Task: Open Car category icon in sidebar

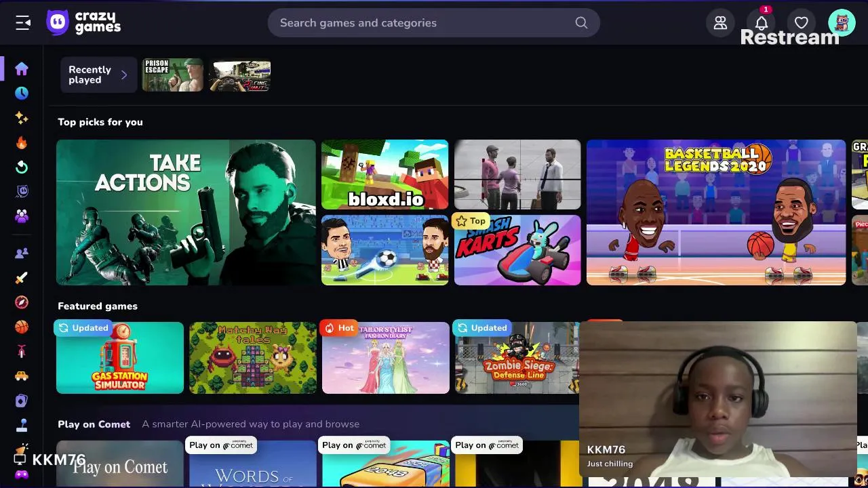Action: (22, 376)
